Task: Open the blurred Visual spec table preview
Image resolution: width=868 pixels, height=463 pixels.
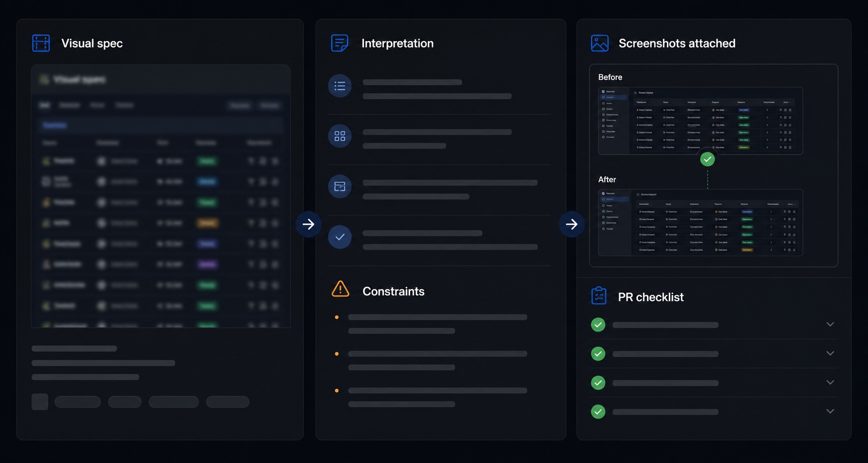Action: [x=161, y=196]
